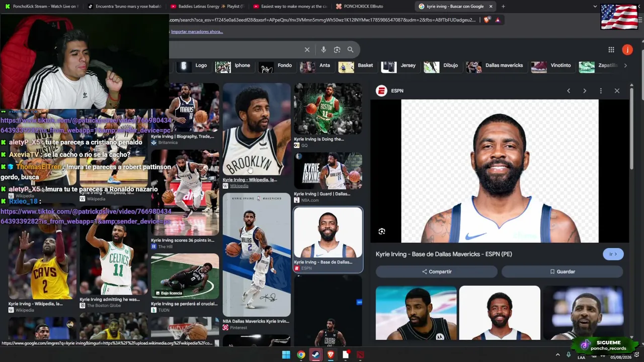Open the Google account avatar
The width and height of the screenshot is (644, 362).
pos(627,50)
